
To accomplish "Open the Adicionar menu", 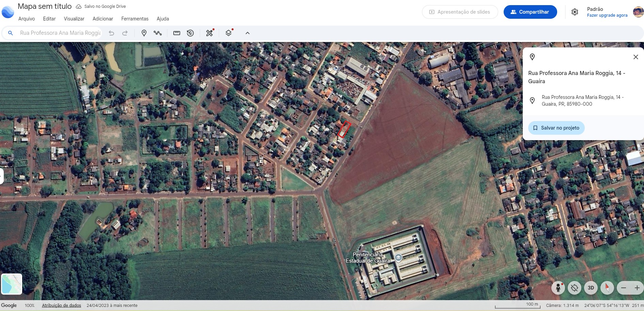I will [103, 19].
